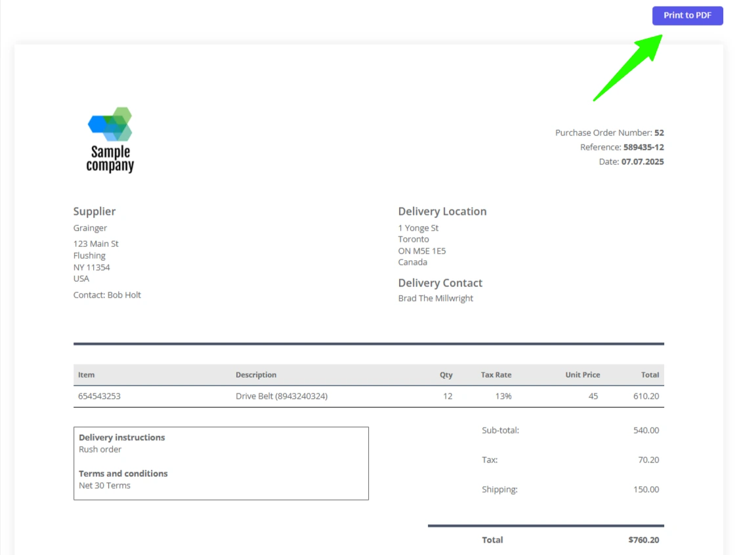Image resolution: width=756 pixels, height=555 pixels.
Task: Click the 1 Yonge St line
Action: (418, 228)
